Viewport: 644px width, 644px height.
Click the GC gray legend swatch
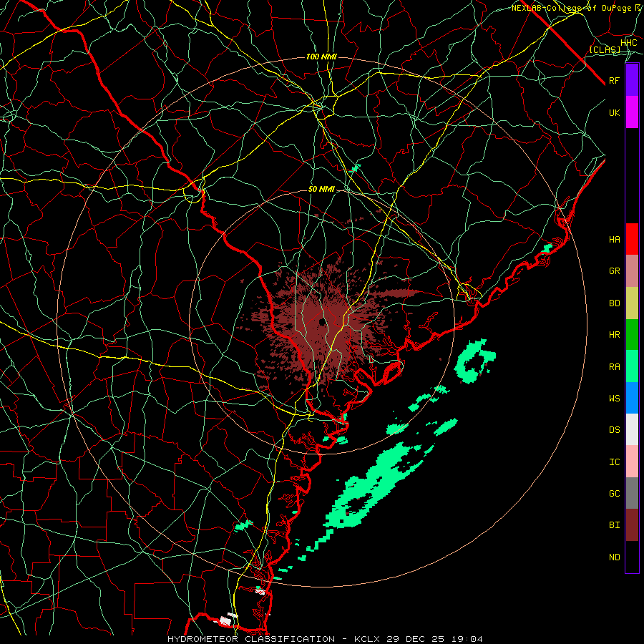(x=632, y=493)
